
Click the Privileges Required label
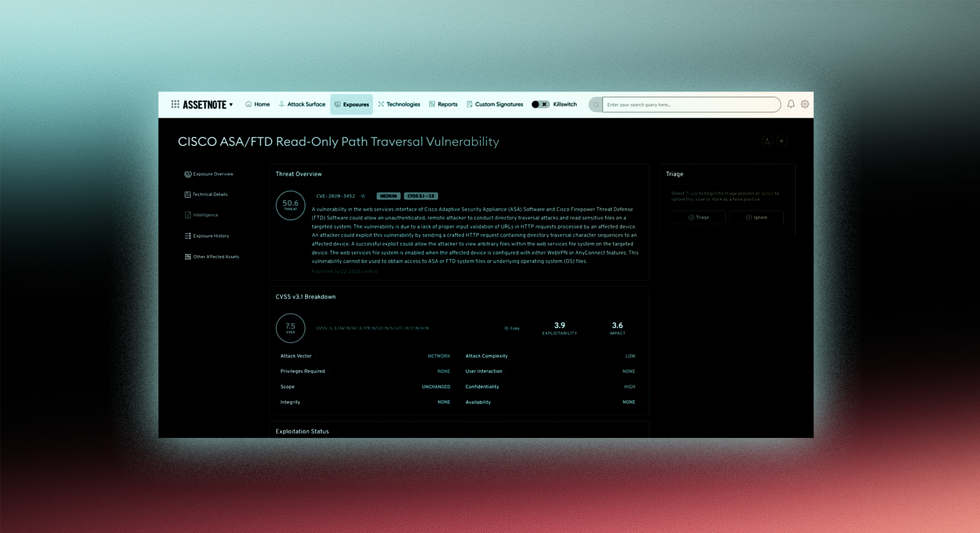(303, 371)
